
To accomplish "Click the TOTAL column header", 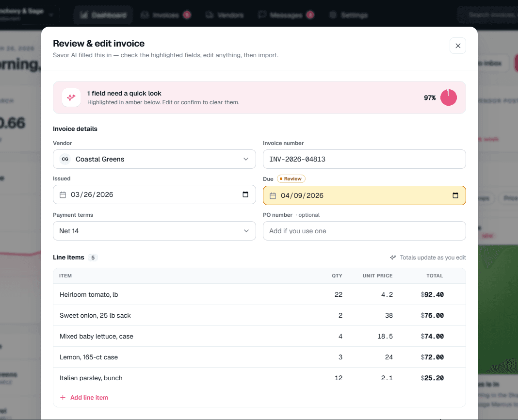I will (x=435, y=275).
